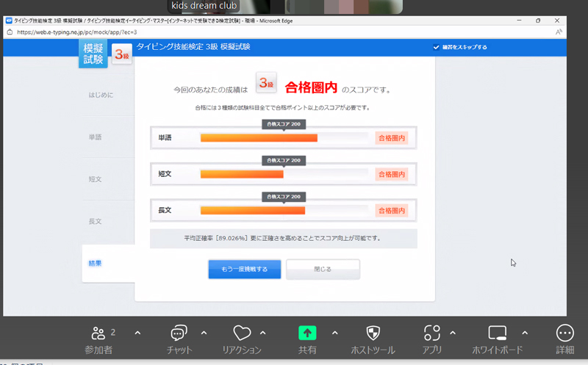Click the 合格圏内 badge in 長文 row
Viewport: 588px width, 365px height.
pos(392,211)
